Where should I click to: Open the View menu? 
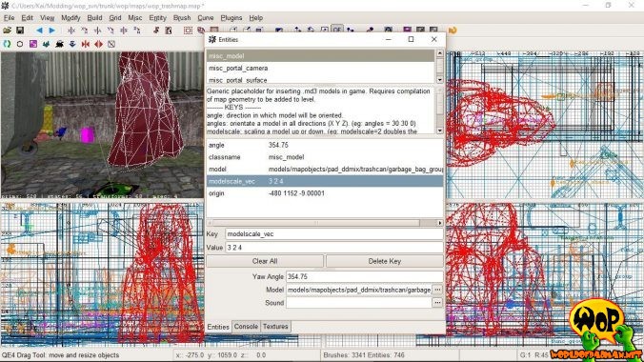pos(47,18)
